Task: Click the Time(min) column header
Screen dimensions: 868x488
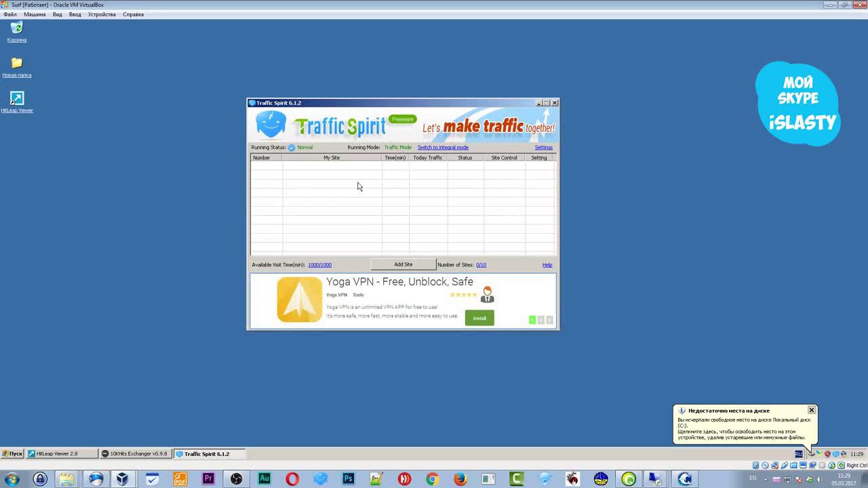Action: pyautogui.click(x=395, y=157)
